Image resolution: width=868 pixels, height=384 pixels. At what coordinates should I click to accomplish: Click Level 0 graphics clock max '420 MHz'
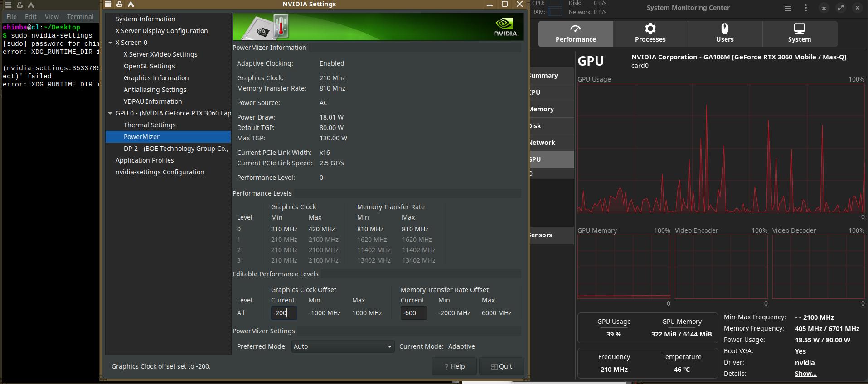[322, 229]
